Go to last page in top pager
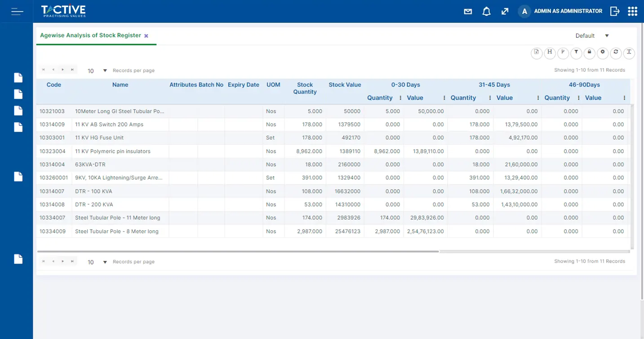The height and width of the screenshot is (339, 644). coord(72,70)
